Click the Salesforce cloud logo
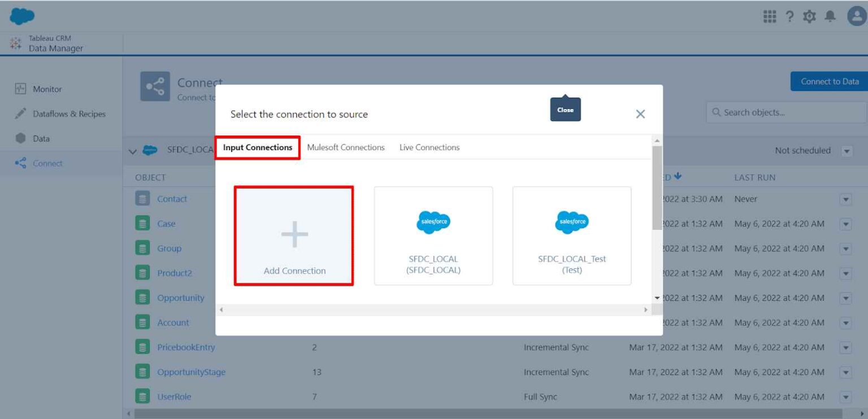Image resolution: width=868 pixels, height=419 pixels. tap(21, 16)
